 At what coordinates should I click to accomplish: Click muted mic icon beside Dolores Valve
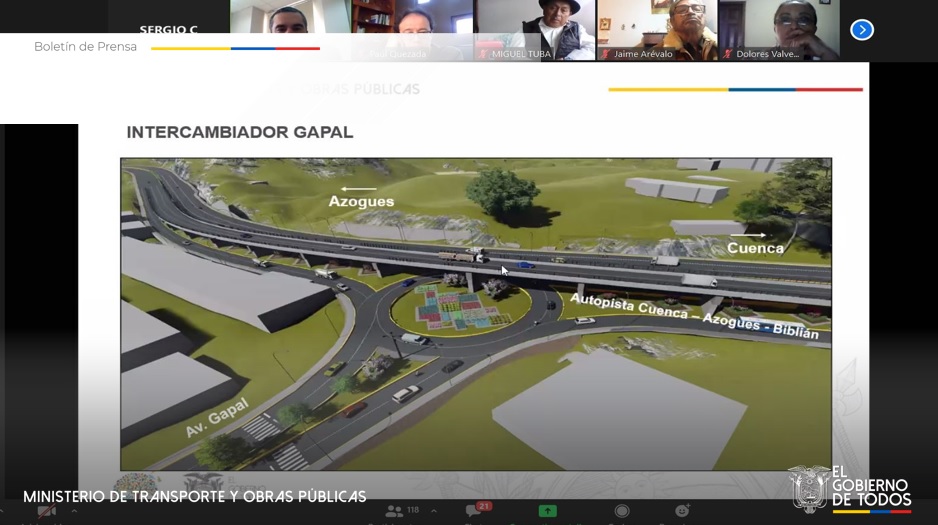pyautogui.click(x=727, y=54)
